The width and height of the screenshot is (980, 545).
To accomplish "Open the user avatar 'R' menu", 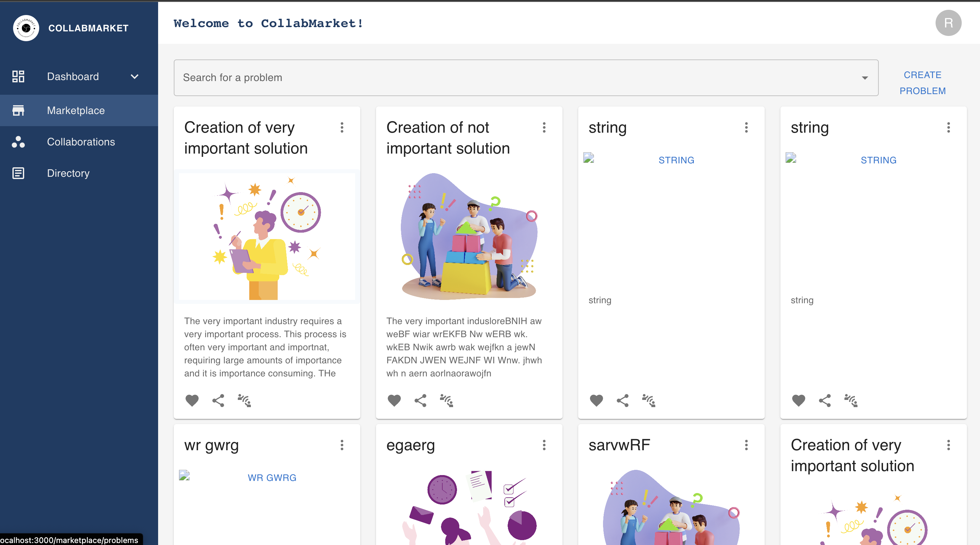I will [948, 23].
